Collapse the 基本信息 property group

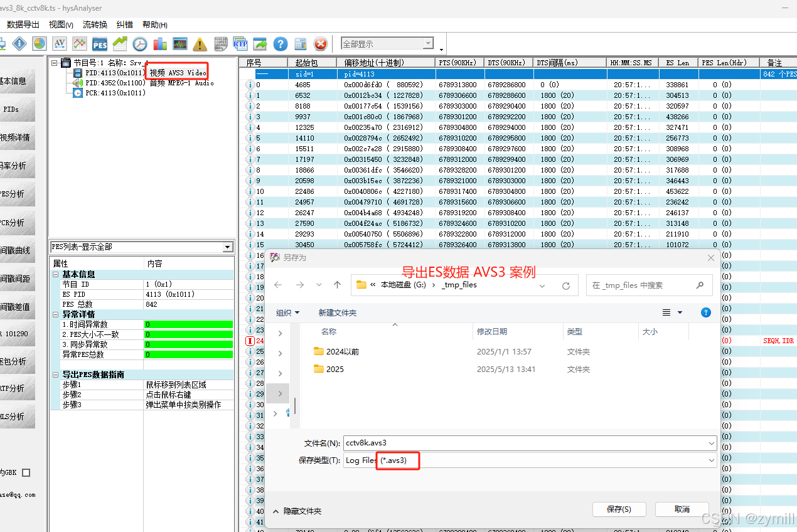[56, 274]
